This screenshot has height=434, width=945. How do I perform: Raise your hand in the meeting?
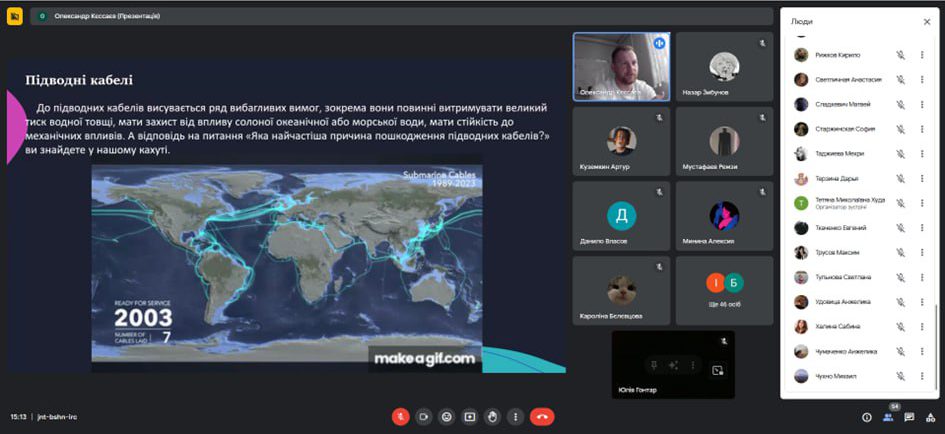[492, 416]
